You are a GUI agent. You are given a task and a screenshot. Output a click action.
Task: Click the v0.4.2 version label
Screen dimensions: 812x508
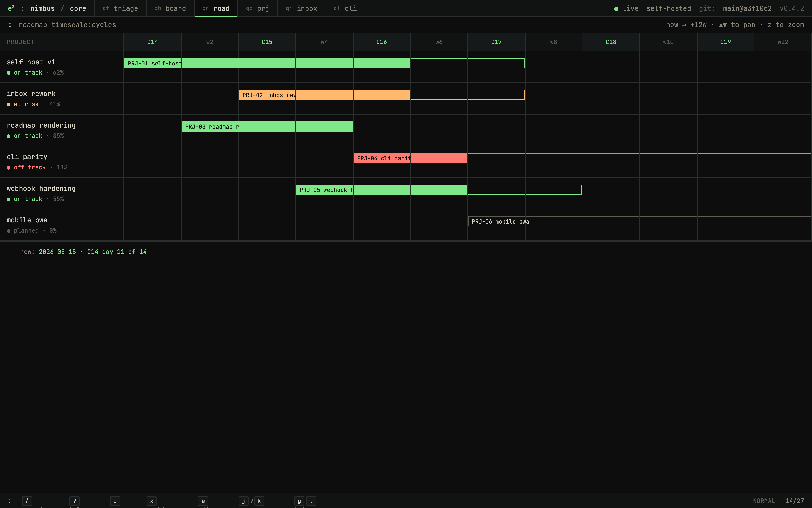click(792, 8)
